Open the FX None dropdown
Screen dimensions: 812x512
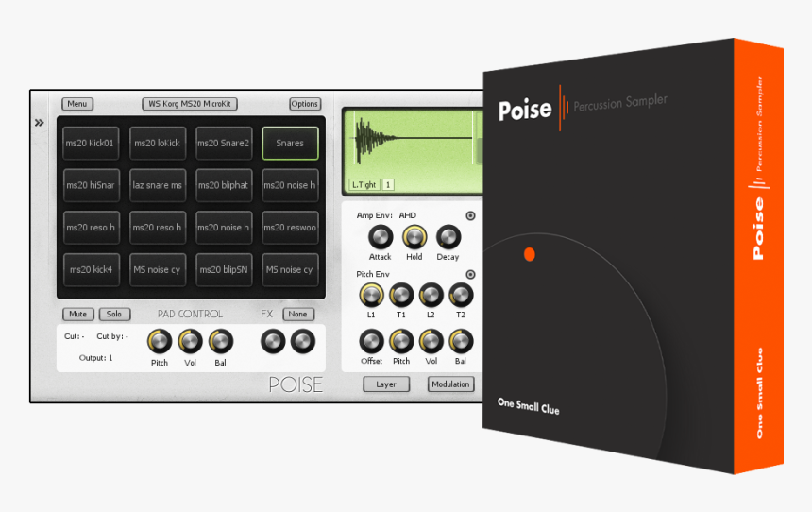click(x=298, y=314)
